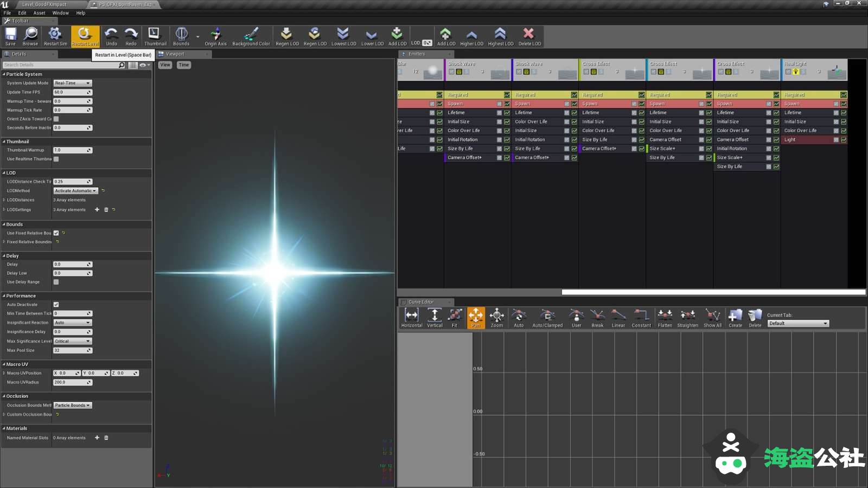Open Background Color picker icon

click(x=251, y=36)
